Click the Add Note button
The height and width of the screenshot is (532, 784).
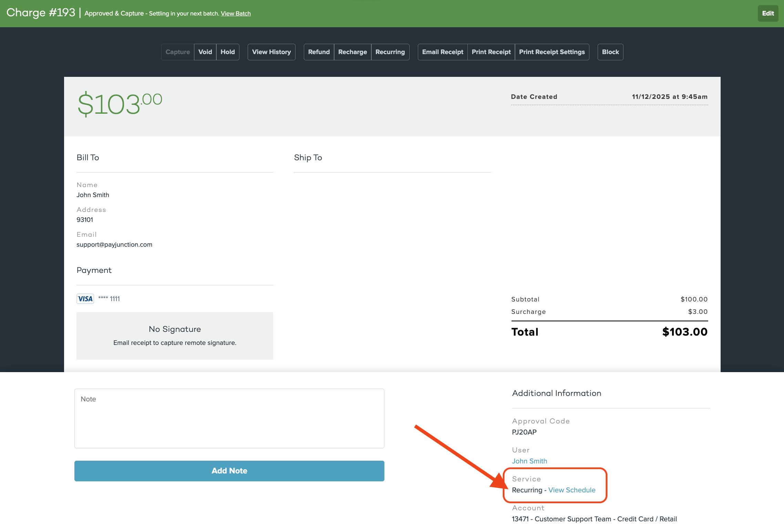tap(229, 471)
